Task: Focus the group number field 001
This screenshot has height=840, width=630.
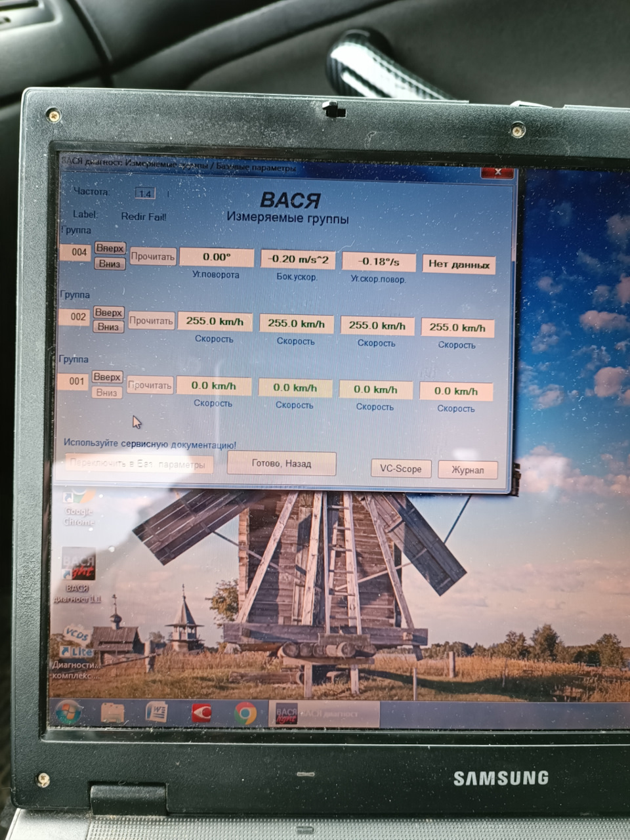Action: 73,381
